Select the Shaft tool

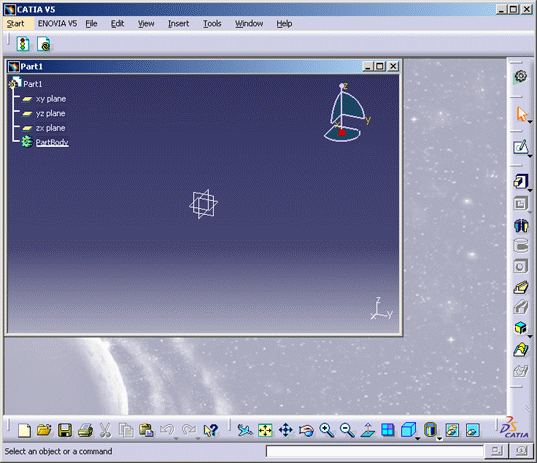[x=521, y=226]
